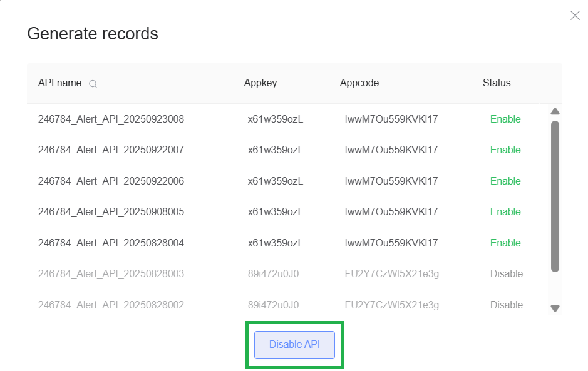The image size is (588, 371).
Task: Close the Generate records dialog
Action: (x=575, y=16)
